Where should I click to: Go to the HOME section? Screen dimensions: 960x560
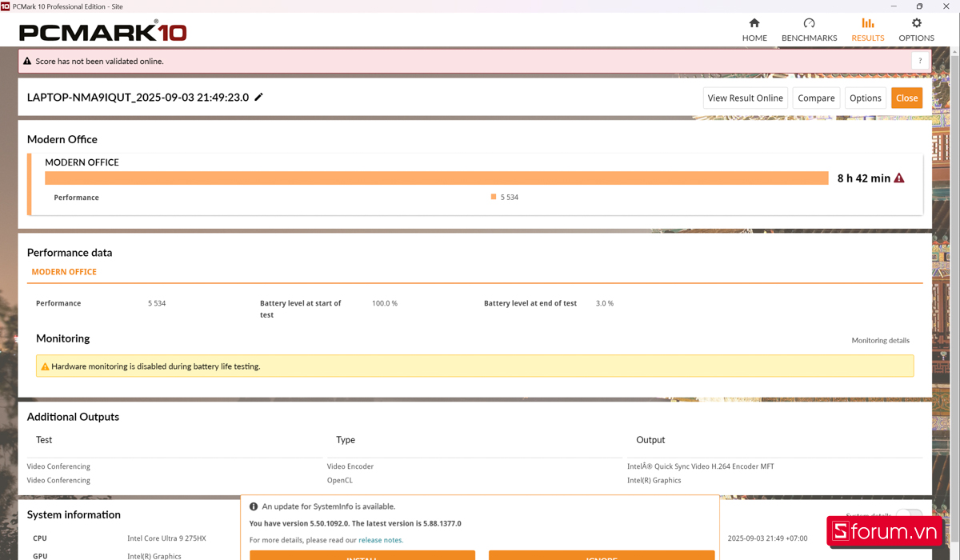click(x=754, y=30)
